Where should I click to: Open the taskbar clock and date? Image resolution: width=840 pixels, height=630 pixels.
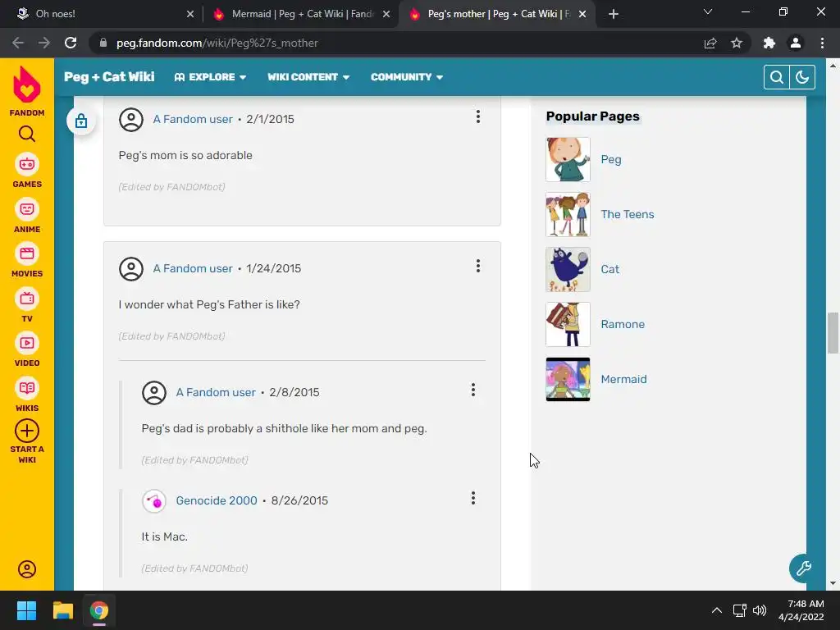pos(801,610)
